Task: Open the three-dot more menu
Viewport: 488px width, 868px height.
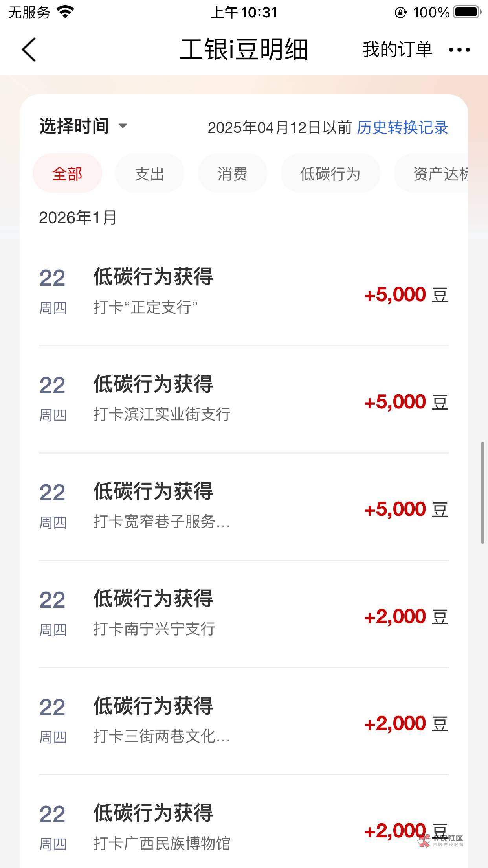Action: [459, 50]
